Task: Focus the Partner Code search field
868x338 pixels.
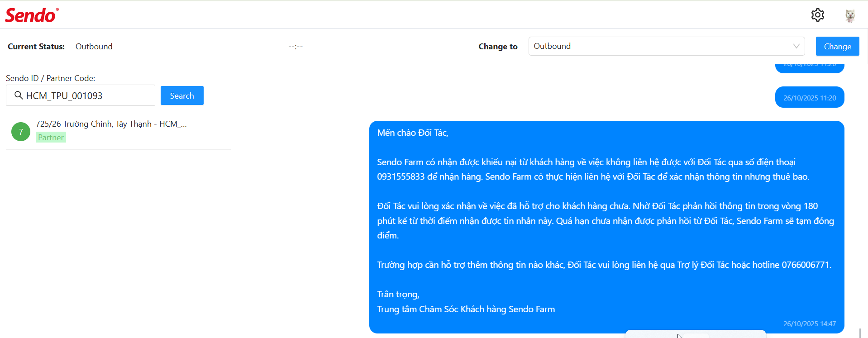Action: (x=81, y=95)
